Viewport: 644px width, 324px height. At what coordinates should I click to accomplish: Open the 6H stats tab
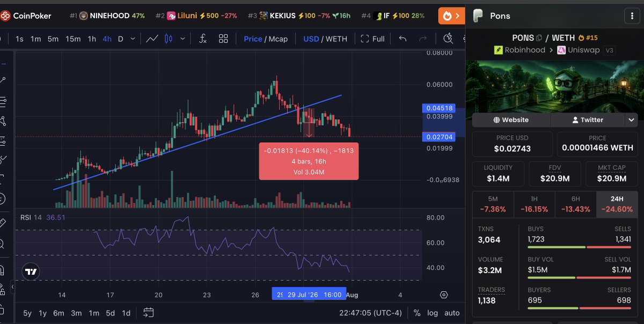point(575,204)
